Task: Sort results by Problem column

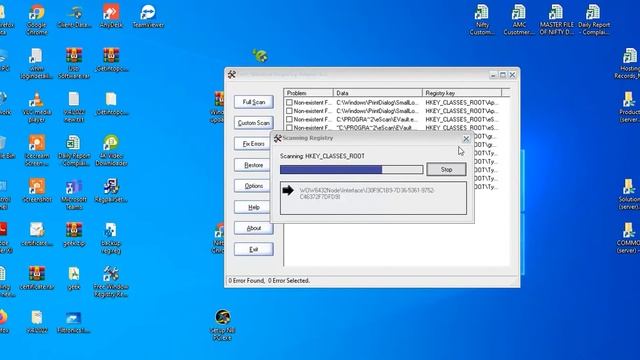Action: [309, 93]
